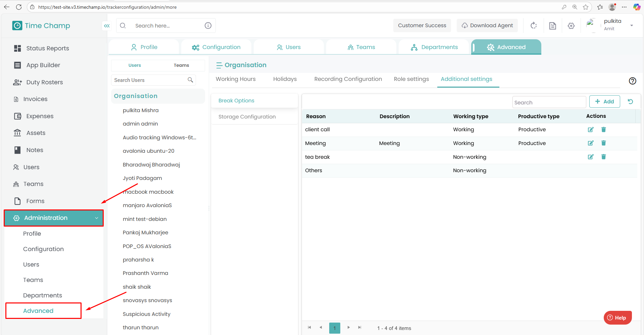
Task: Expand the Organisation panel menu icon
Action: pos(219,65)
